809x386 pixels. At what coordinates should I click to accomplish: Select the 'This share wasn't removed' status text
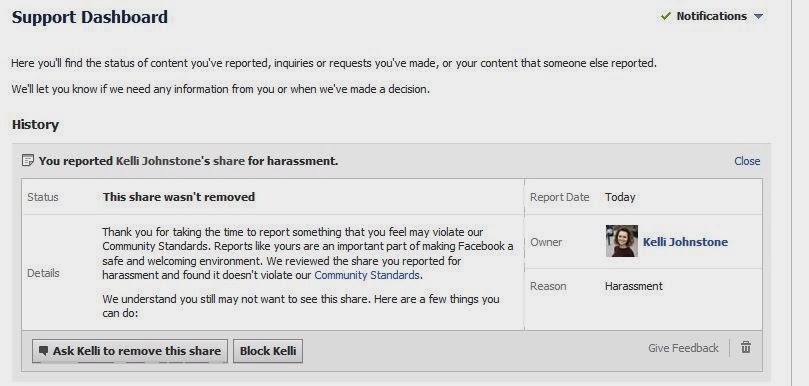click(x=179, y=197)
